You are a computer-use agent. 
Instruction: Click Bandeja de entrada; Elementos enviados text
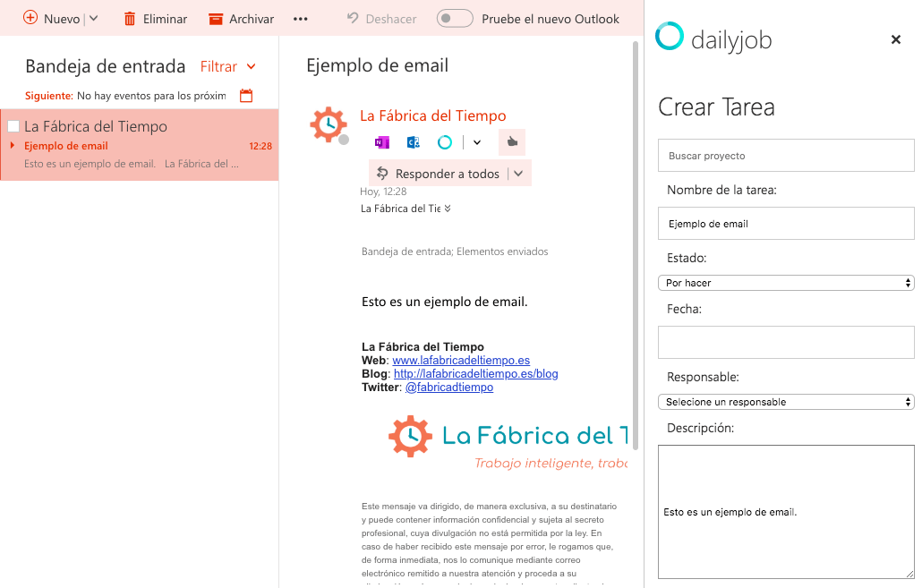click(x=455, y=251)
